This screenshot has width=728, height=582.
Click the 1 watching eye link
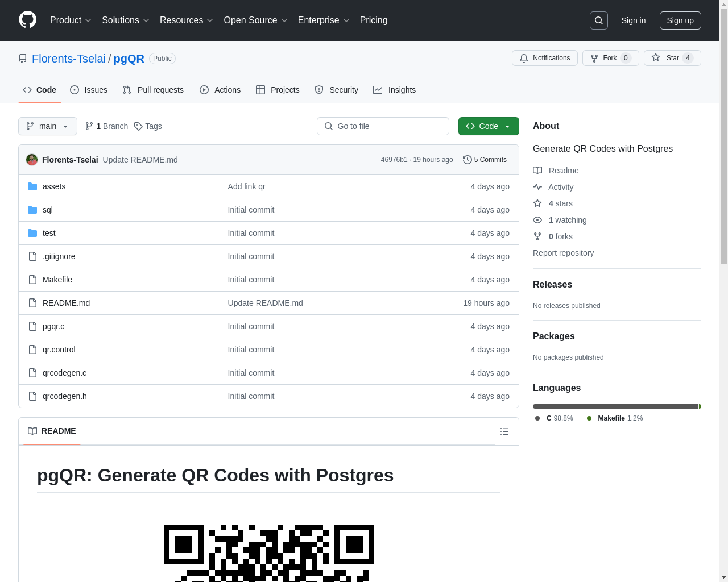560,220
